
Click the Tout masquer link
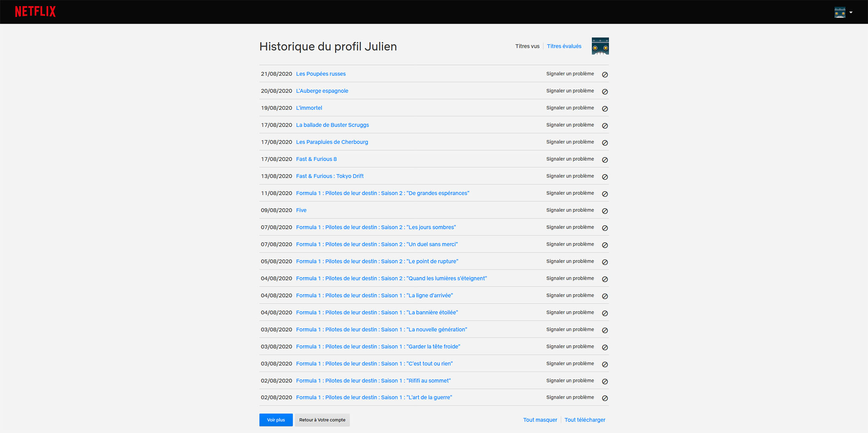pos(540,420)
